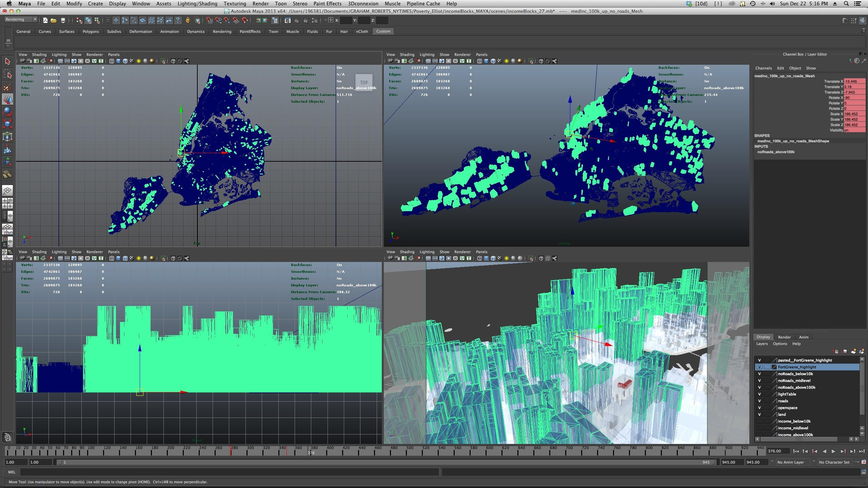Select the Rotate tool in toolbox
This screenshot has width=868, height=488.
(7, 111)
